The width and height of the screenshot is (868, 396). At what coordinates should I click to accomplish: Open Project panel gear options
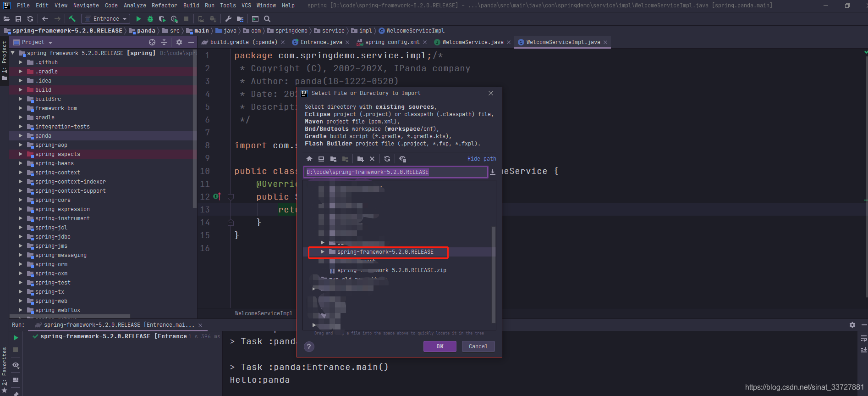179,42
